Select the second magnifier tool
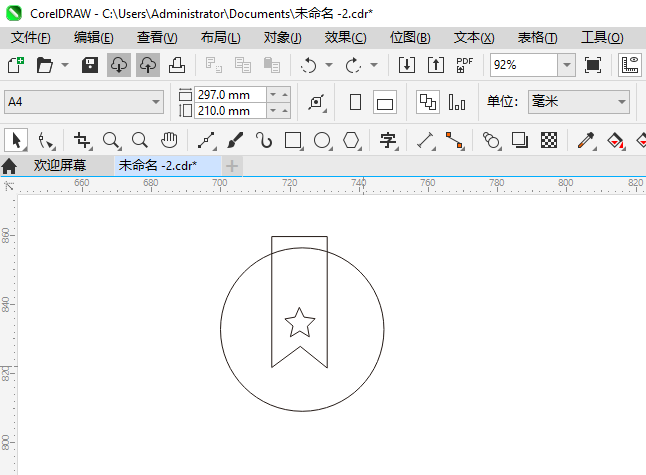The image size is (646, 475). point(140,140)
